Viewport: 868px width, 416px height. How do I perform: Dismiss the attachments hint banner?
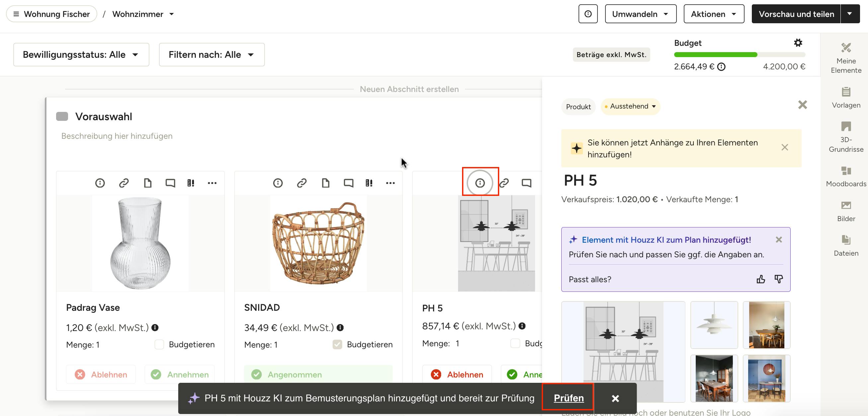click(x=785, y=147)
